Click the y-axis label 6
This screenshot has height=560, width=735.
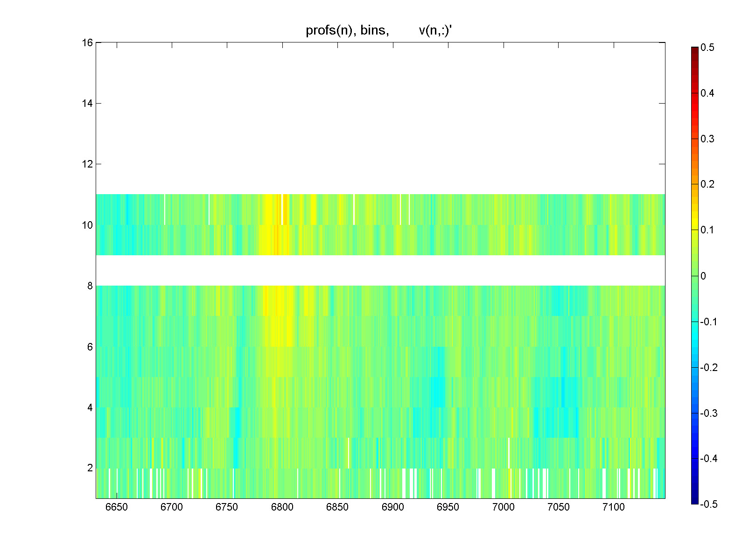[x=90, y=347]
